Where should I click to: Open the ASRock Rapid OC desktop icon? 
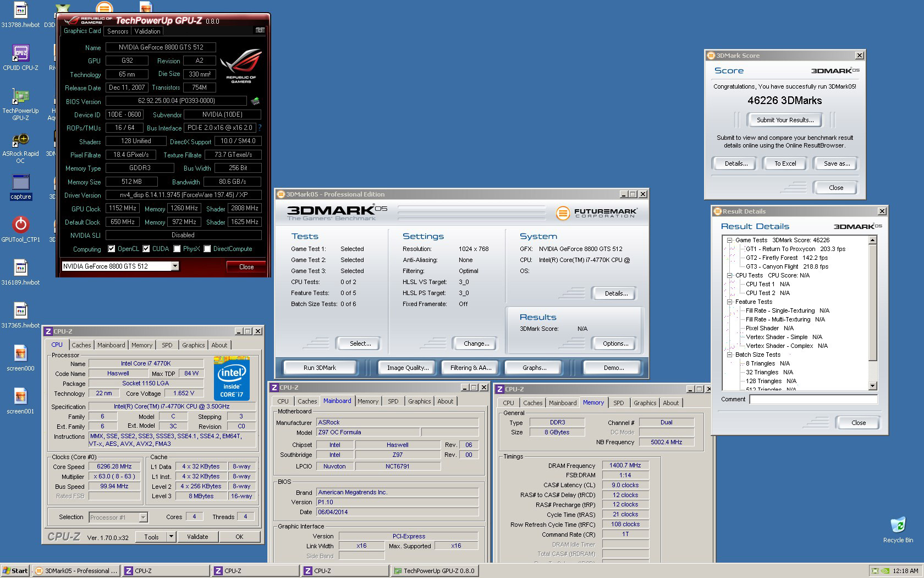20,140
